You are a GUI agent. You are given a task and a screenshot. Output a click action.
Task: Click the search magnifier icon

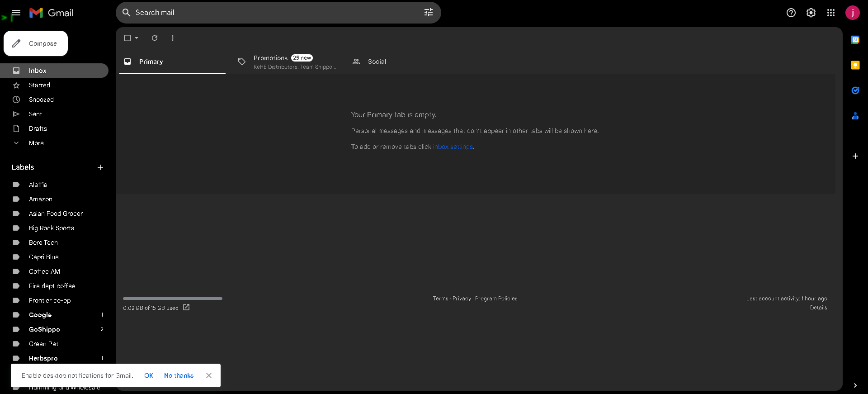[127, 13]
